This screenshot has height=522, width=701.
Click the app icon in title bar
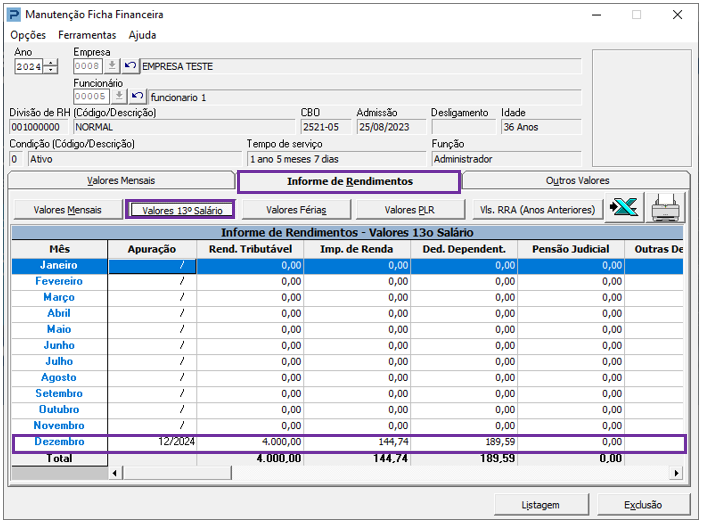click(13, 15)
